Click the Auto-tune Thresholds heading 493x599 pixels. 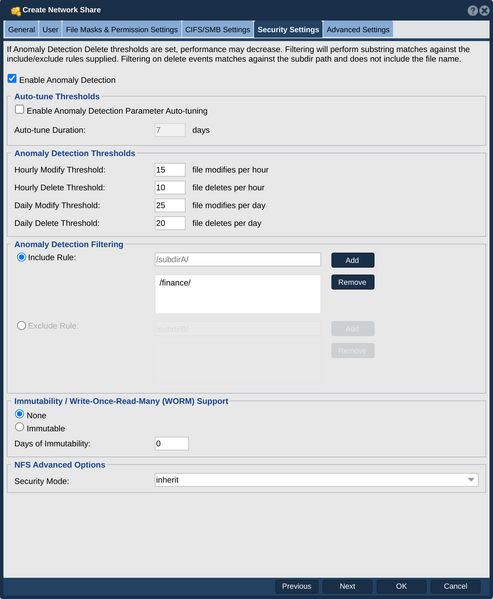57,96
